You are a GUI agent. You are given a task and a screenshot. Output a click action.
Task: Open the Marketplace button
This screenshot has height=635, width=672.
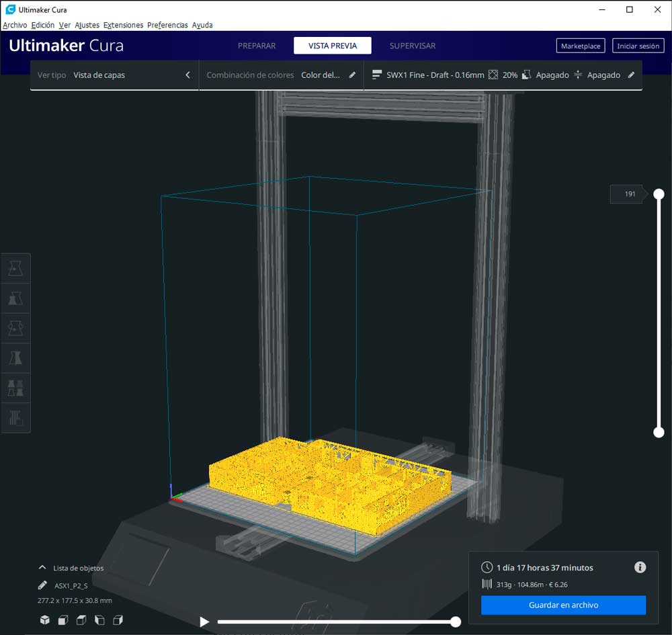581,46
